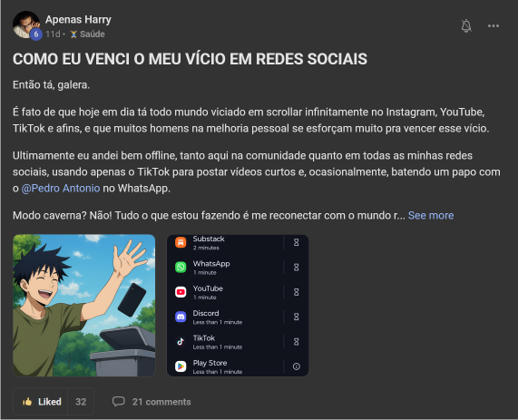Viewport: 518px width, 420px height.
Task: Click the Discord icon in screenshot
Action: coord(181,317)
